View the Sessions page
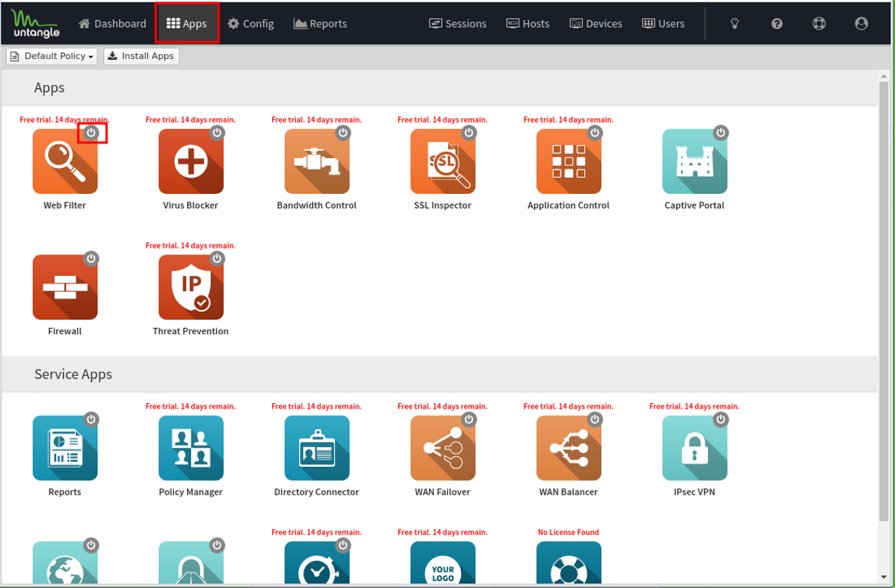 click(458, 24)
